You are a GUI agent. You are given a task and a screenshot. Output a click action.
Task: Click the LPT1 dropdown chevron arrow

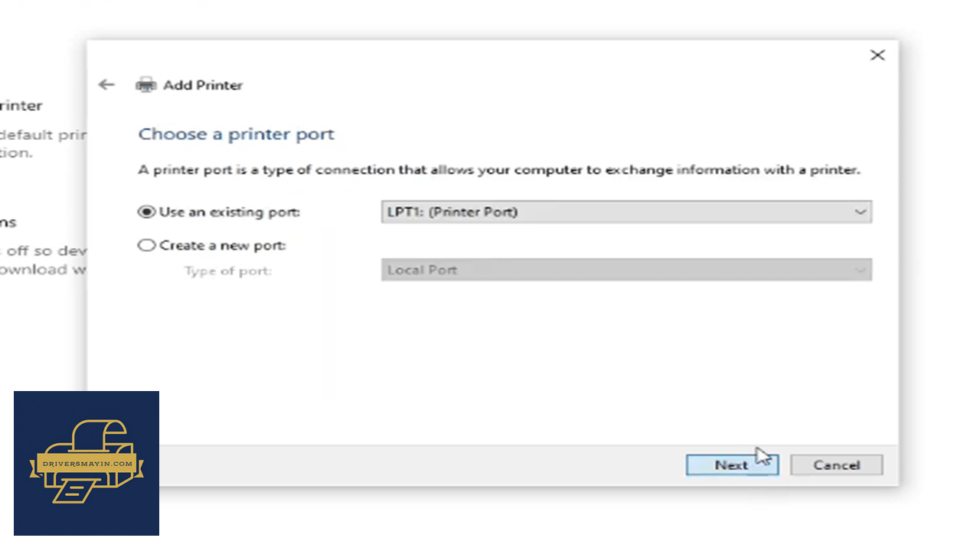[861, 212]
